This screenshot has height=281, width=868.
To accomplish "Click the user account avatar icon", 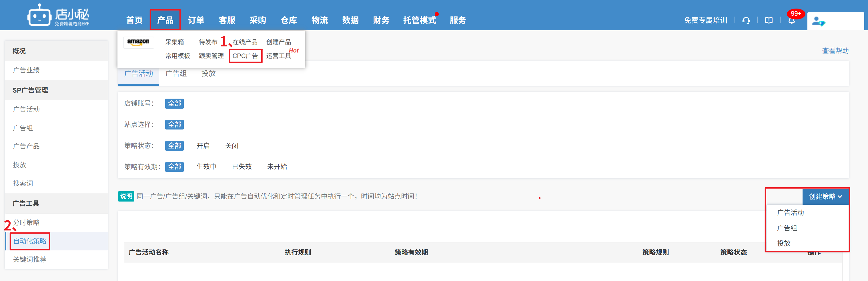I will tap(818, 21).
